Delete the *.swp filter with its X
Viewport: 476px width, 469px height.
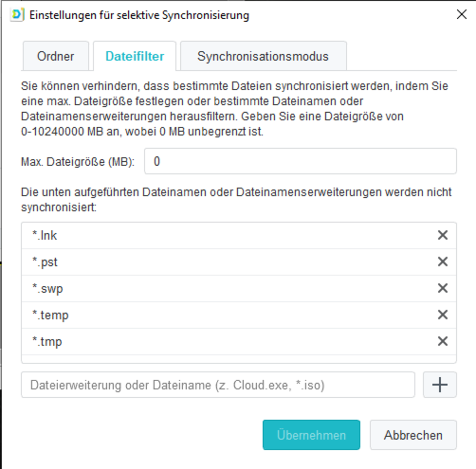pyautogui.click(x=443, y=288)
